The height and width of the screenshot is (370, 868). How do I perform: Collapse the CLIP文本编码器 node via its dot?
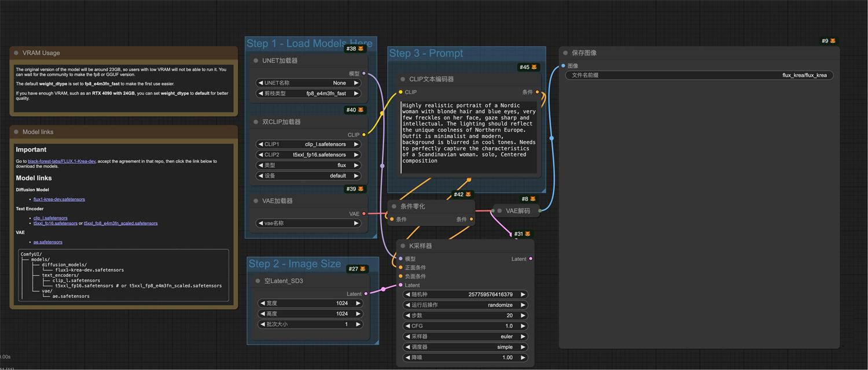[x=403, y=79]
